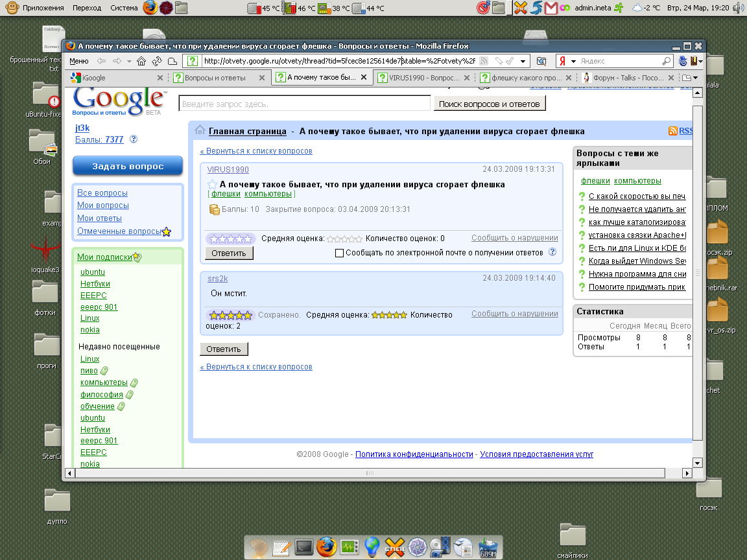
Task: Open Gmail notifier icon in top panel
Action: click(551, 8)
